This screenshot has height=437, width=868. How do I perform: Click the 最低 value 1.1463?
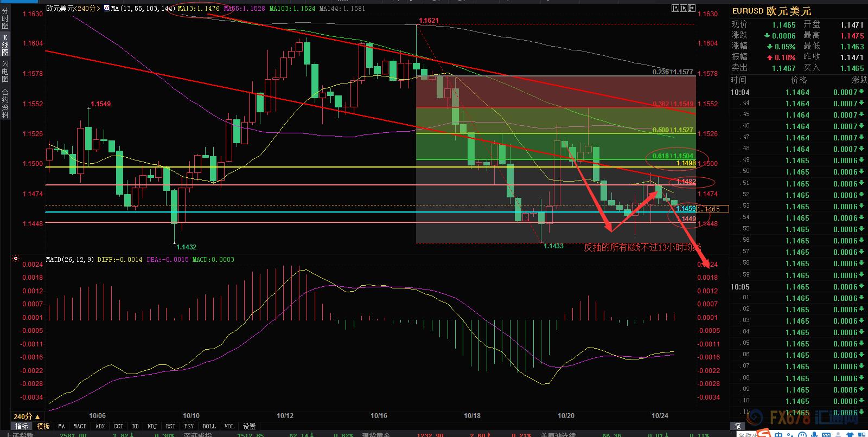[852, 47]
